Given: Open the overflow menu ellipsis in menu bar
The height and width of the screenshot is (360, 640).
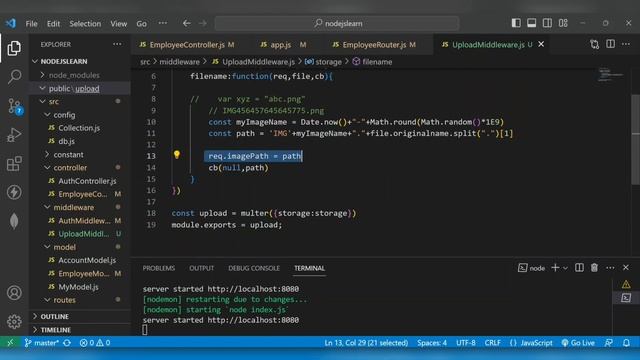Looking at the screenshot, I should tap(162, 23).
